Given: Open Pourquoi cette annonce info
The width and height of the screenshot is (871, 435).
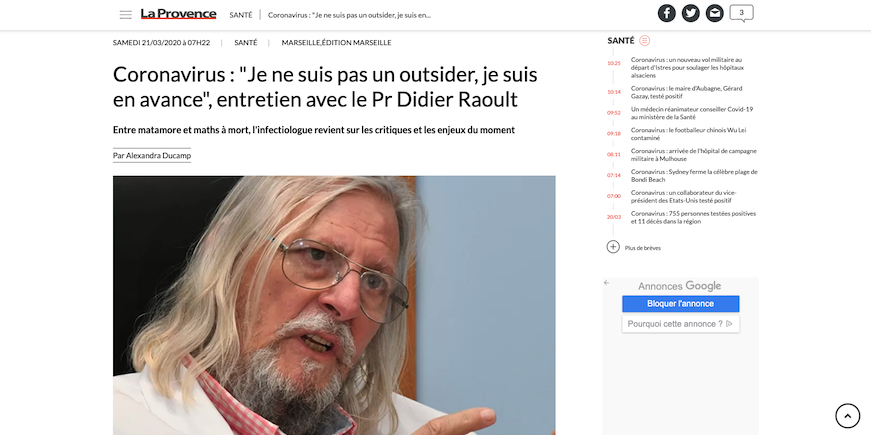Looking at the screenshot, I should click(x=680, y=324).
